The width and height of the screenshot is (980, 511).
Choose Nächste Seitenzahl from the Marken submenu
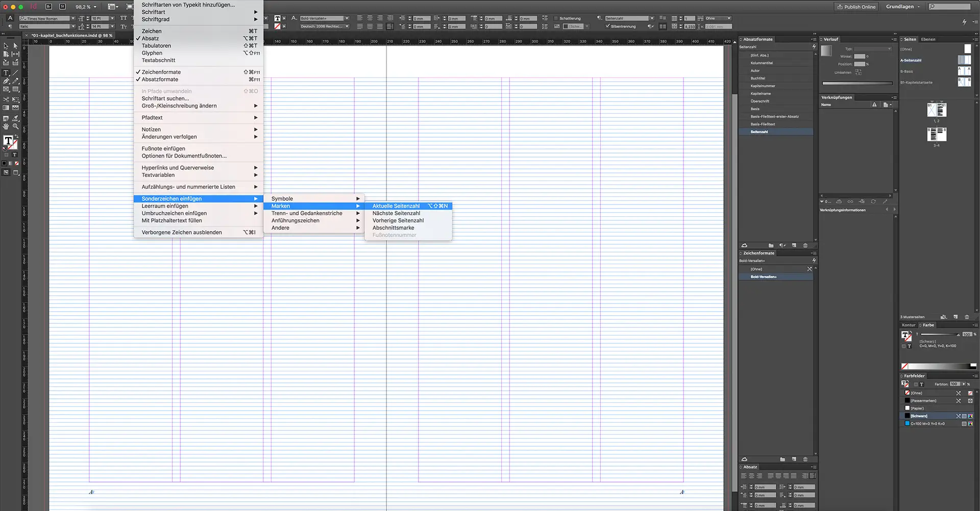pos(396,213)
